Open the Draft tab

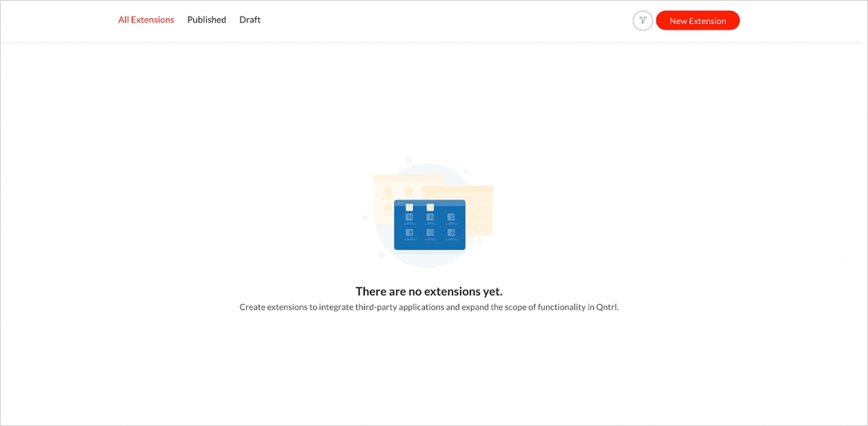[x=250, y=20]
